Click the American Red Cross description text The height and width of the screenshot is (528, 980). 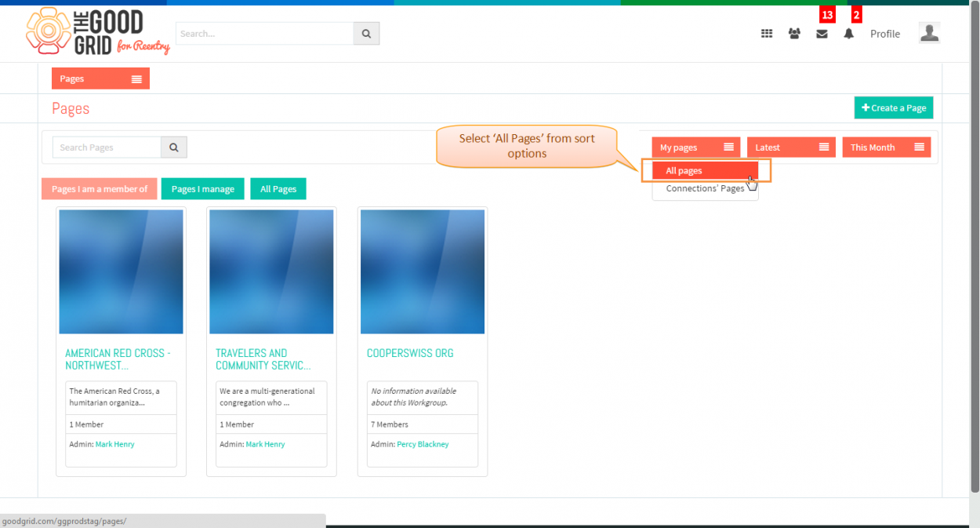[x=114, y=397]
